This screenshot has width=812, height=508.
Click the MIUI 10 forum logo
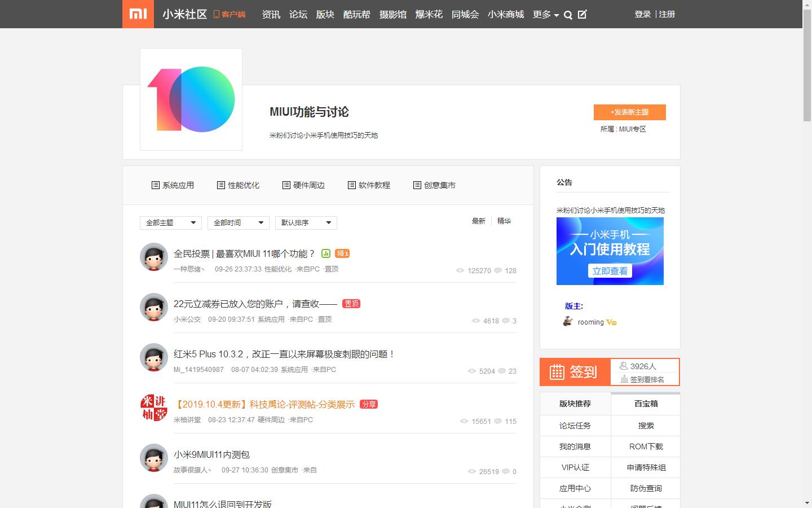(191, 99)
